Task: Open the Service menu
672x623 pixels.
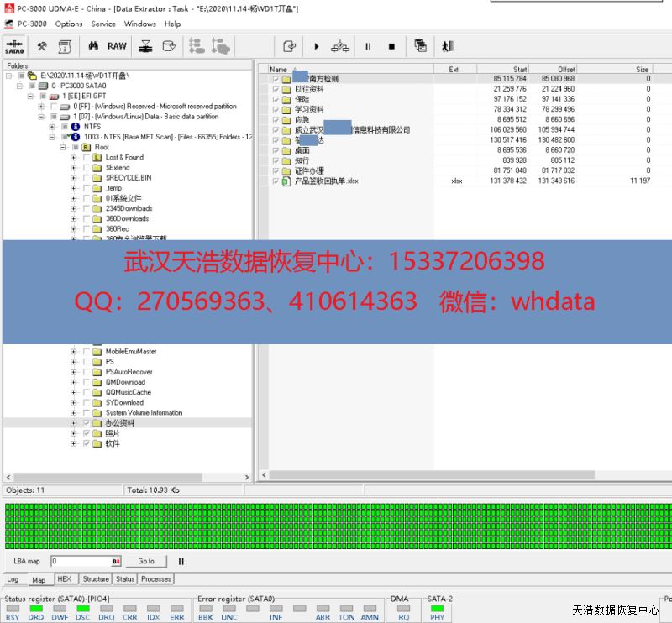Action: (103, 24)
